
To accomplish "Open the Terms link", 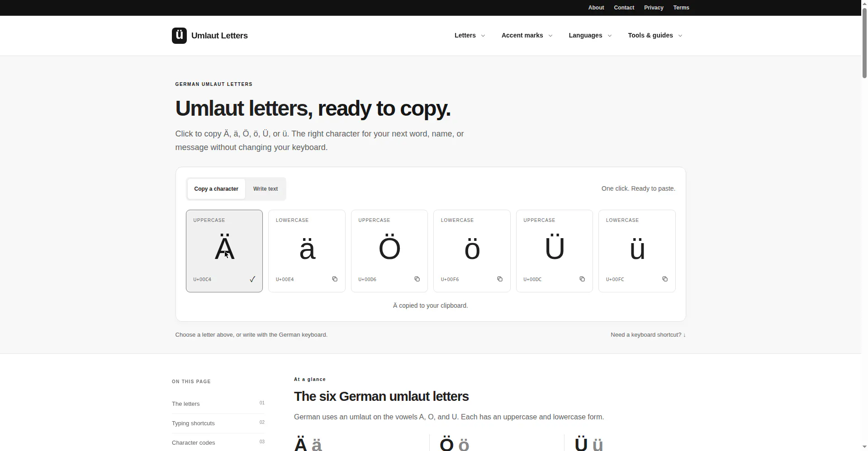I will pyautogui.click(x=681, y=8).
